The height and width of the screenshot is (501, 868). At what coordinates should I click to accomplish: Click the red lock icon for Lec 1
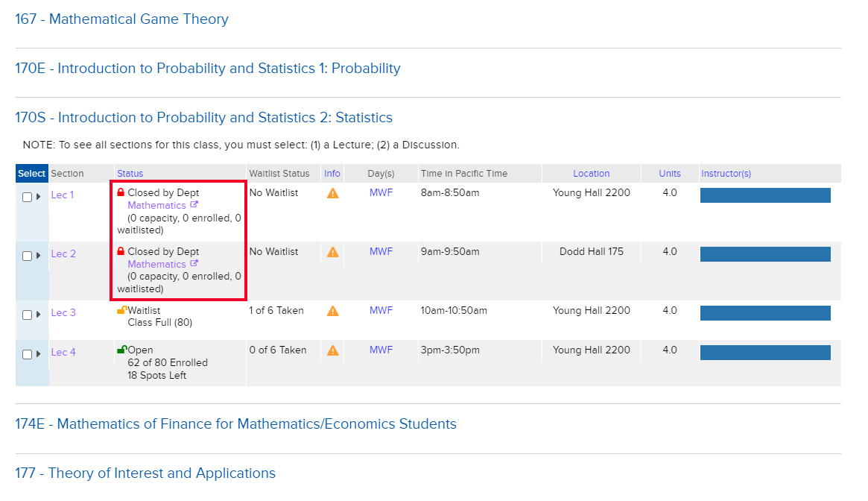pos(121,192)
